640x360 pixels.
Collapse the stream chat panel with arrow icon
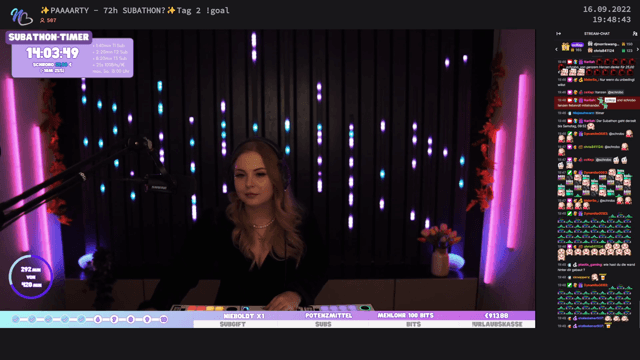(558, 33)
